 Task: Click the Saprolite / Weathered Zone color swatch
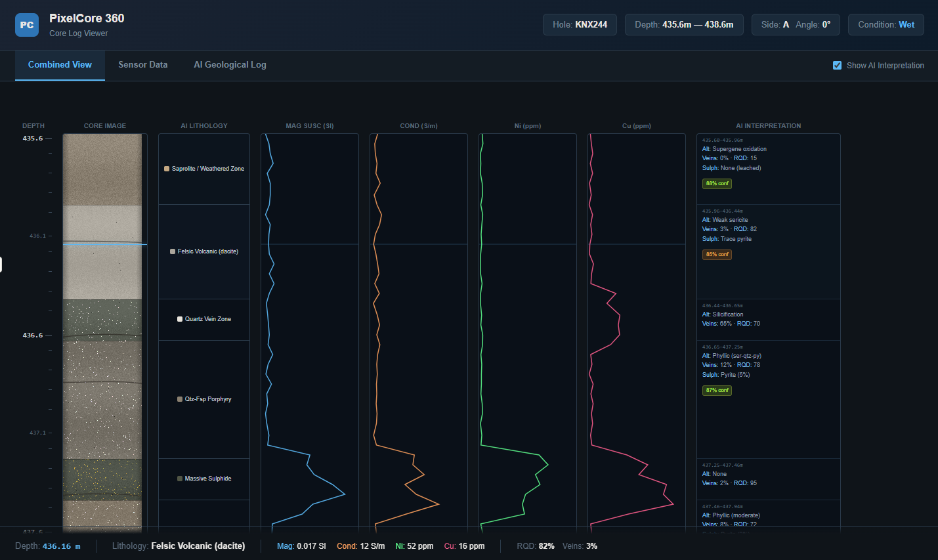pos(167,169)
